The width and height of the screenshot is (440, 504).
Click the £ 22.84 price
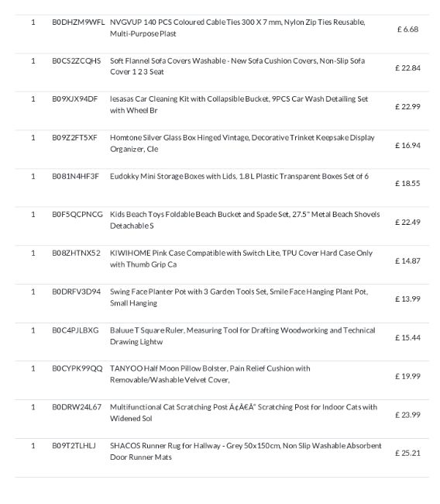coord(407,67)
